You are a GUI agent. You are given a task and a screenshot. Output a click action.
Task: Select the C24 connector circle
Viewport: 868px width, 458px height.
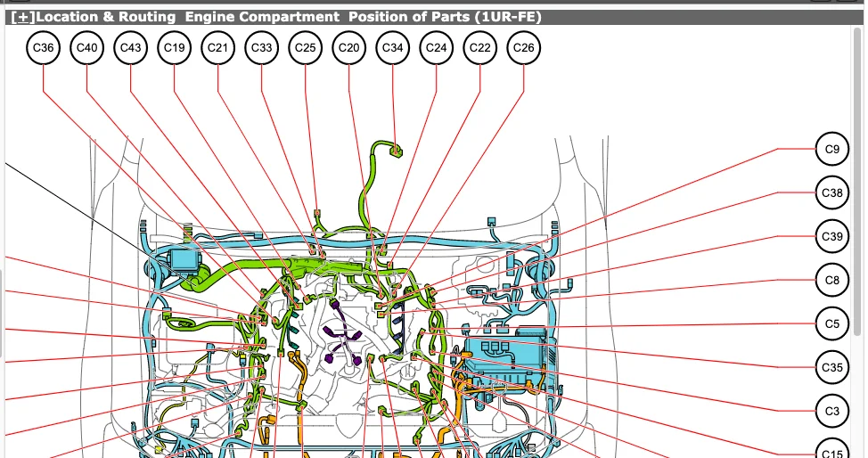[x=436, y=48]
